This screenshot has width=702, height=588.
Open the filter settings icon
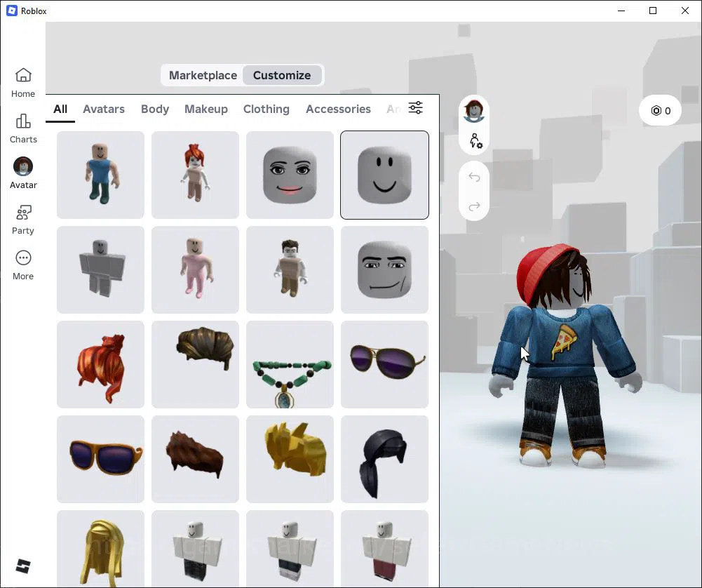click(415, 108)
